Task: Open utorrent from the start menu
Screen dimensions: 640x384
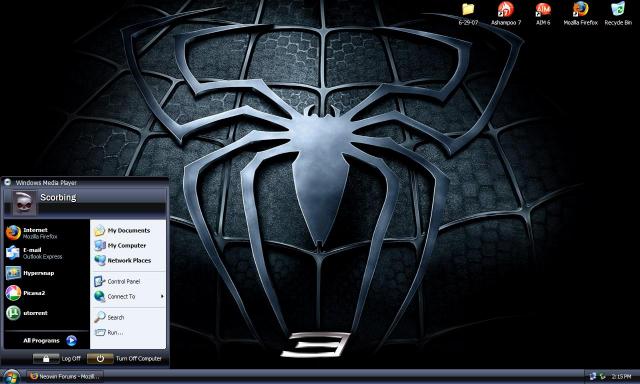Action: (46, 313)
